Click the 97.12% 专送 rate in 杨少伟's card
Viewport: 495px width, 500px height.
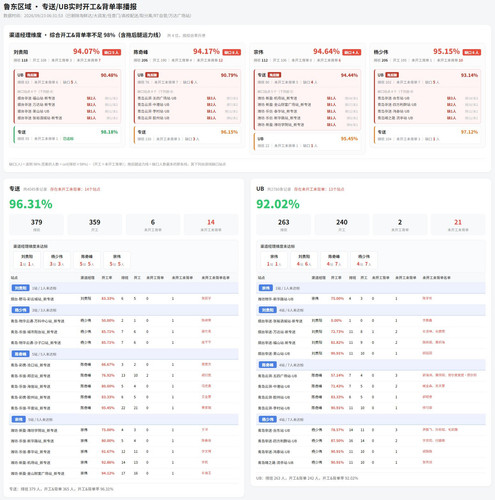tap(469, 132)
